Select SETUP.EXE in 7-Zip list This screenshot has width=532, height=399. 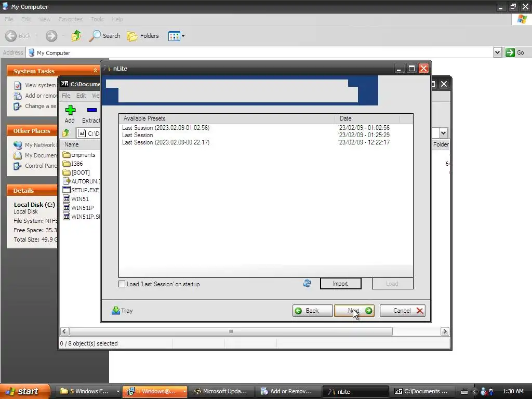[x=81, y=190]
